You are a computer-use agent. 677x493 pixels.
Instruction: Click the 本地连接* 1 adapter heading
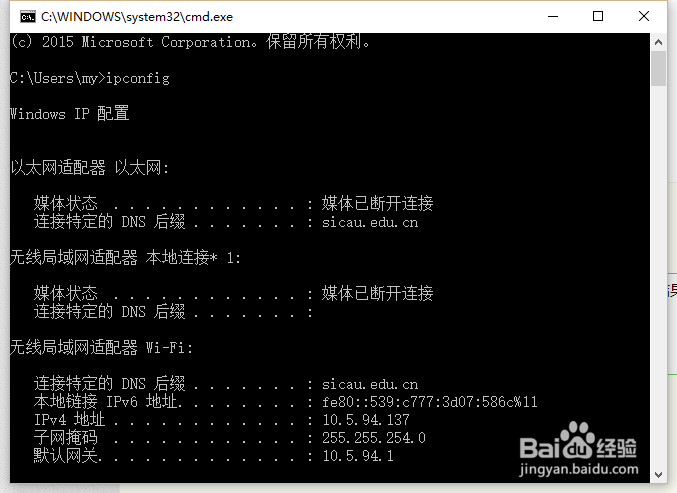(x=193, y=258)
